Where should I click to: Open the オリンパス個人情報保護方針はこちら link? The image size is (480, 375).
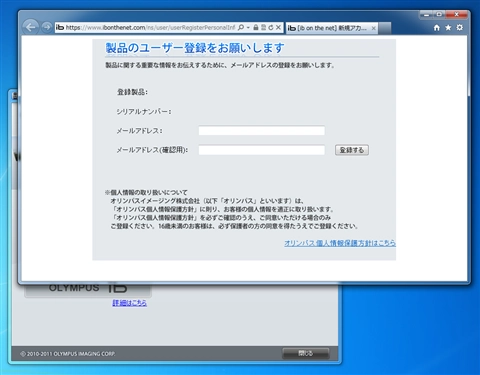(340, 243)
